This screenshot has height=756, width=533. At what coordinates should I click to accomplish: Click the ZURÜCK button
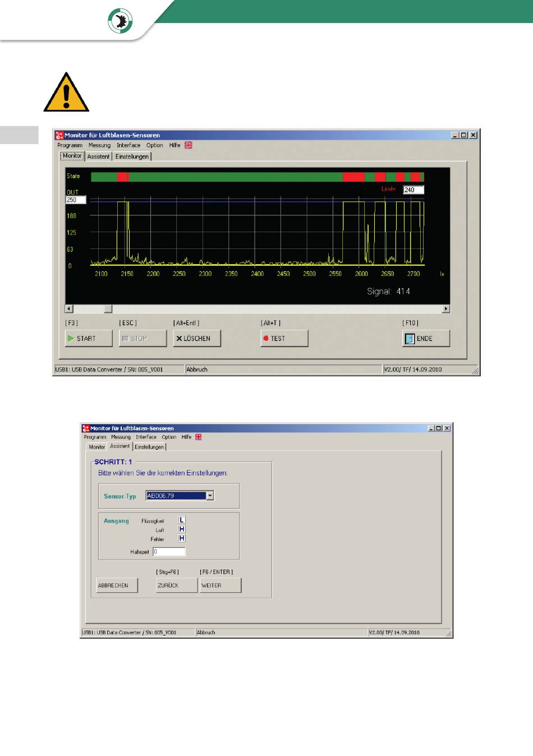point(177,585)
